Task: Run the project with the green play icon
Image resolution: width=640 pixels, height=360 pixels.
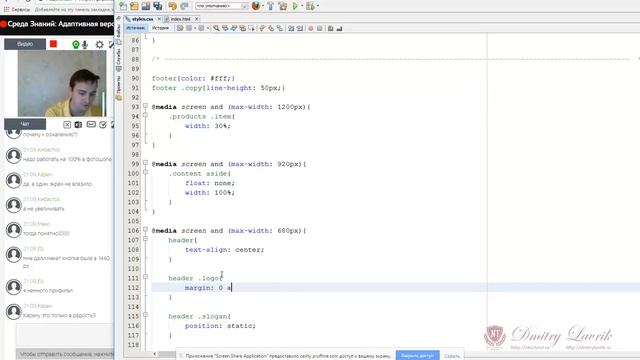Action: coord(295,6)
